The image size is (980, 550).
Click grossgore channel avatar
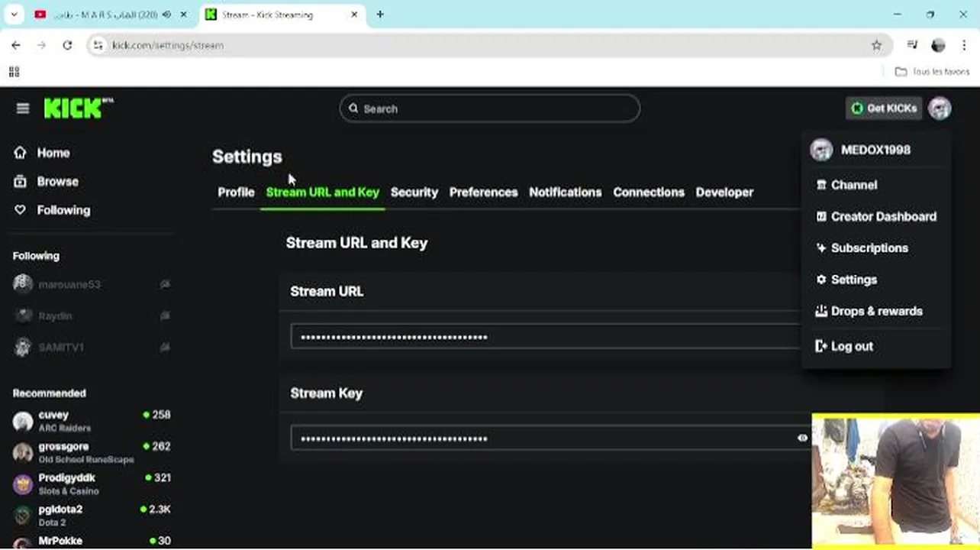click(23, 452)
